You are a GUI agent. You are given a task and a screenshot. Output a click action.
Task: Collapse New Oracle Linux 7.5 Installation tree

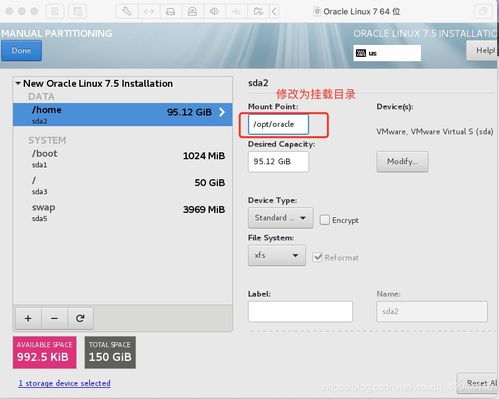point(18,83)
